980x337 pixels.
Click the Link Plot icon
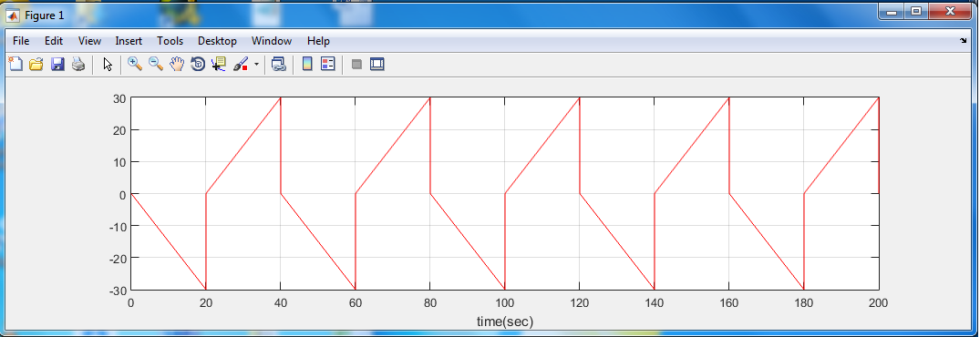pyautogui.click(x=279, y=64)
